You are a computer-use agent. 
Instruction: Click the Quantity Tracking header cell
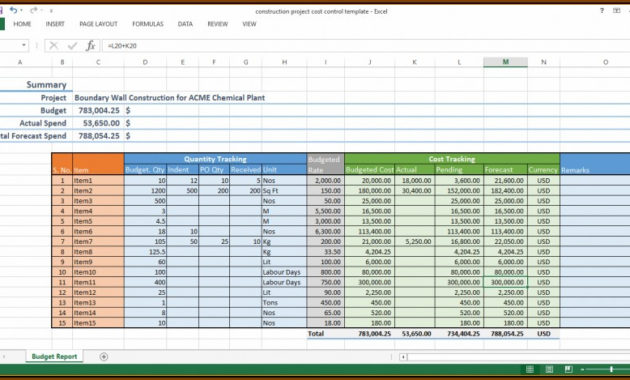pos(215,159)
